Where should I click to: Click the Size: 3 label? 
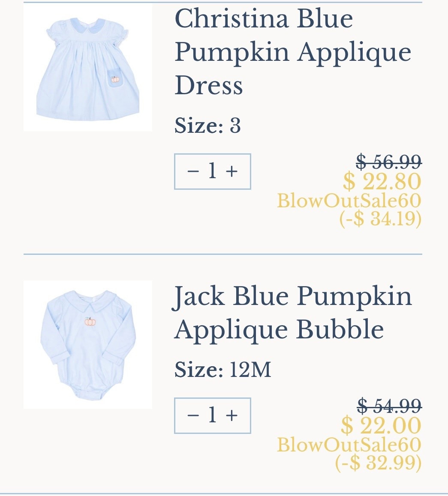click(x=207, y=125)
